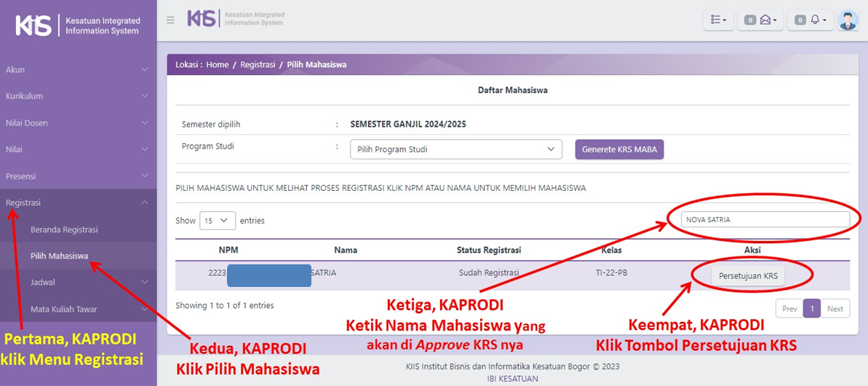Select Beranda Registrasi submenu item
Viewport: 868px width, 386px height.
coord(64,229)
